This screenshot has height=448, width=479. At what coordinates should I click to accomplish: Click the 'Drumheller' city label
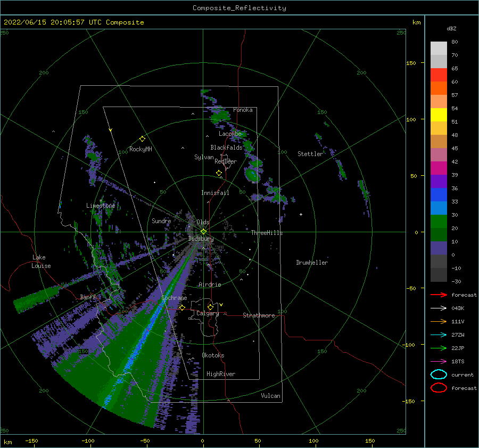312,263
